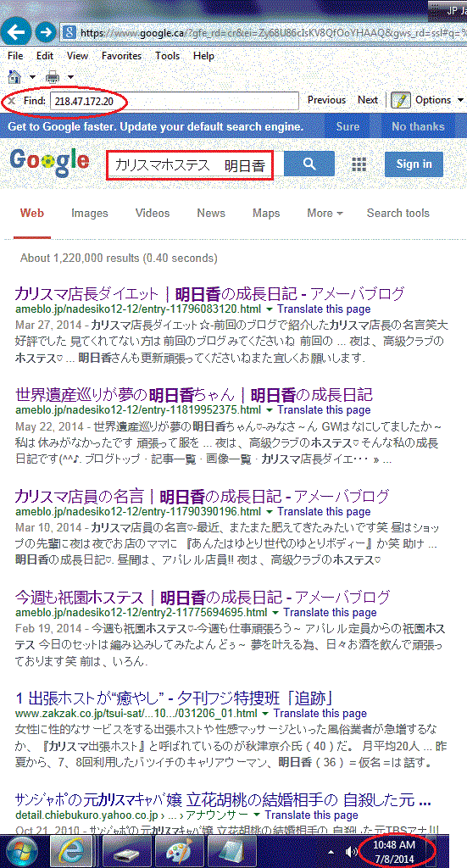The image size is (467, 868).
Task: Click the アナウンサー breadcrumb in chiebukuro result
Action: 217,815
